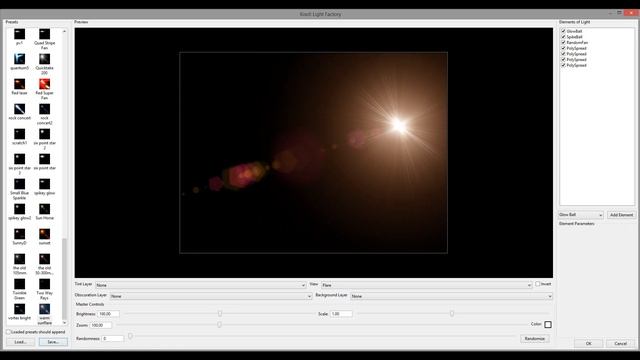
Task: Apply the Red Super Fan preset
Action: [44, 84]
